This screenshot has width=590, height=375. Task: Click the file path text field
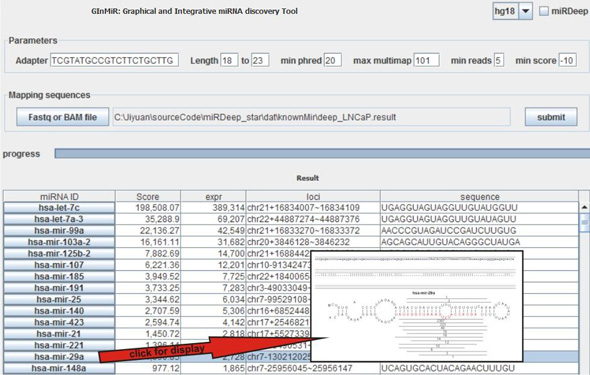click(312, 117)
